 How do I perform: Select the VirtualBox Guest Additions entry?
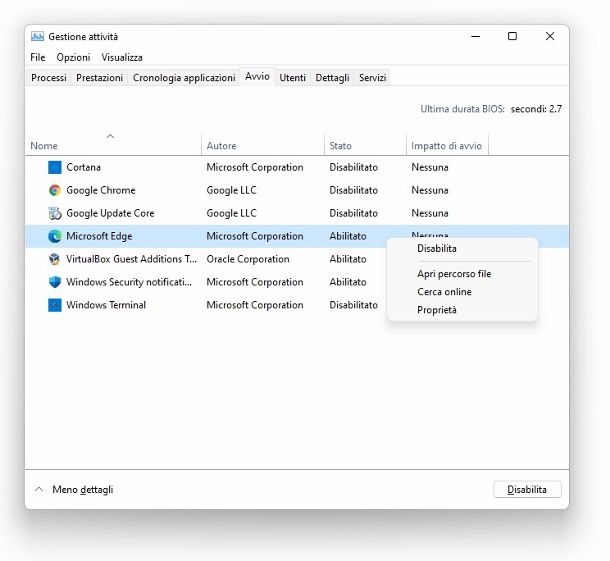point(131,259)
